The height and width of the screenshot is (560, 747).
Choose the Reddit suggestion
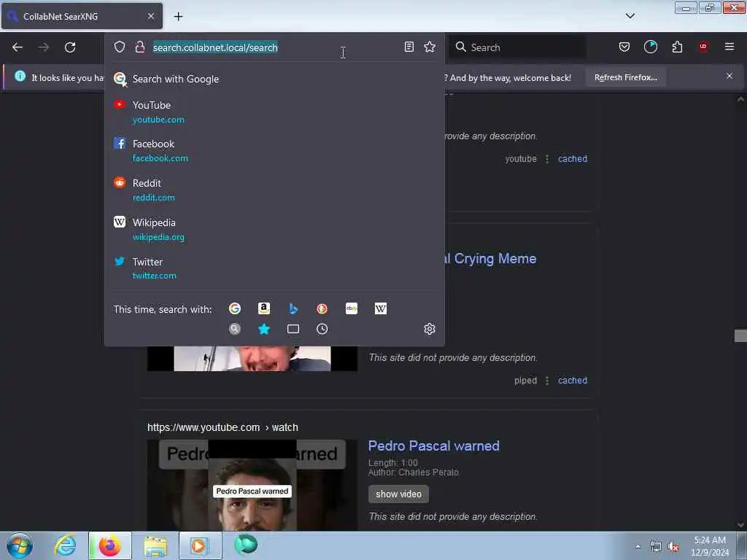tap(274, 190)
